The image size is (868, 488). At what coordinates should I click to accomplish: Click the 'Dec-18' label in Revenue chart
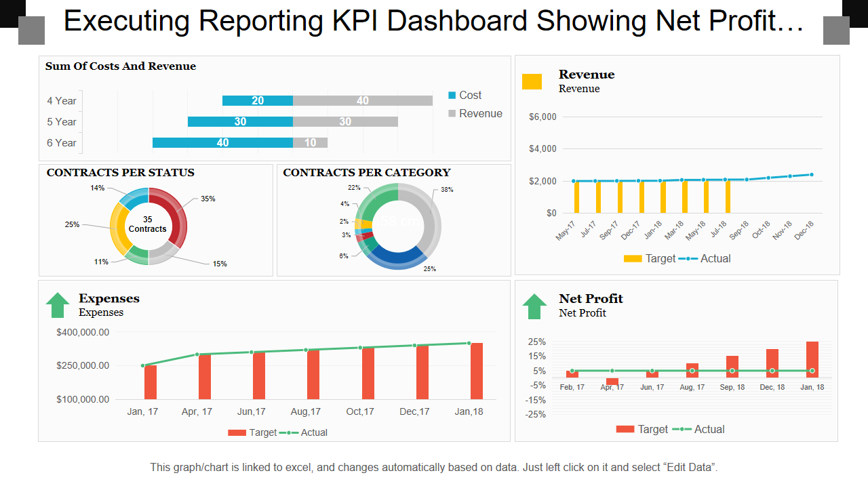click(x=806, y=229)
